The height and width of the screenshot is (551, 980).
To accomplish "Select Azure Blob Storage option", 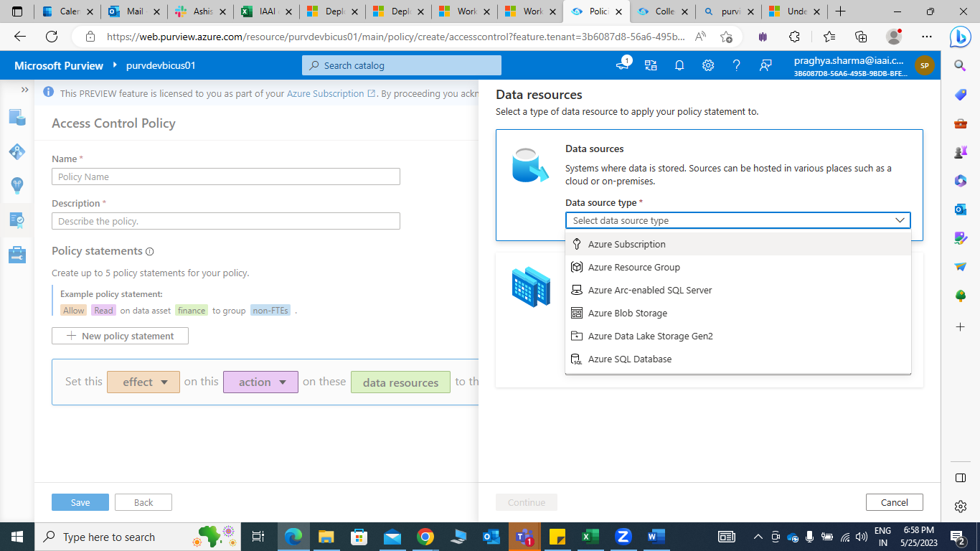I will pyautogui.click(x=738, y=313).
